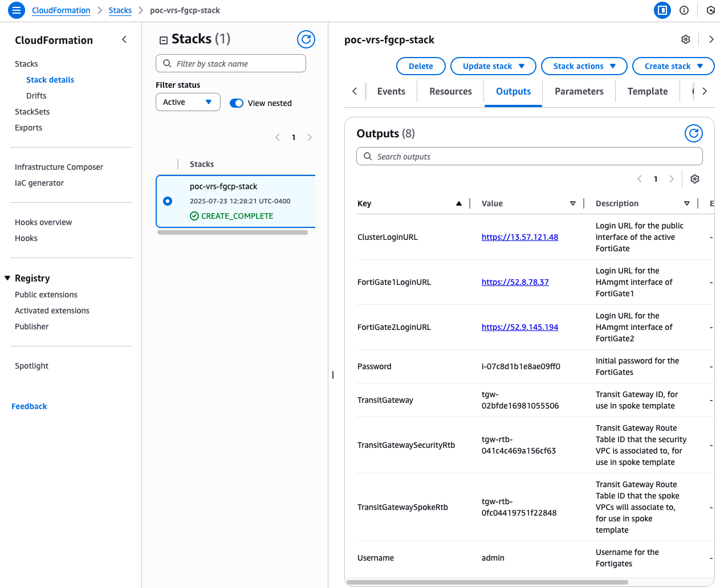Open Hooks overview

click(43, 222)
